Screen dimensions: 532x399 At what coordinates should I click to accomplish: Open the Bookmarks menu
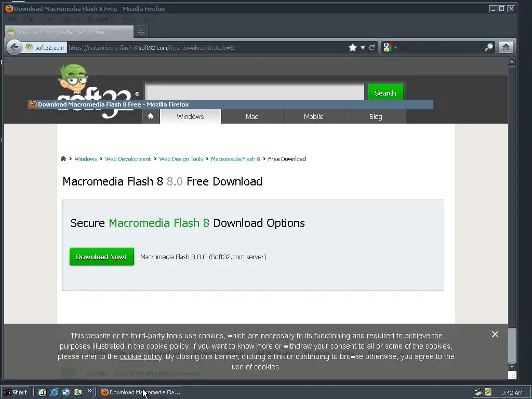[x=101, y=19]
